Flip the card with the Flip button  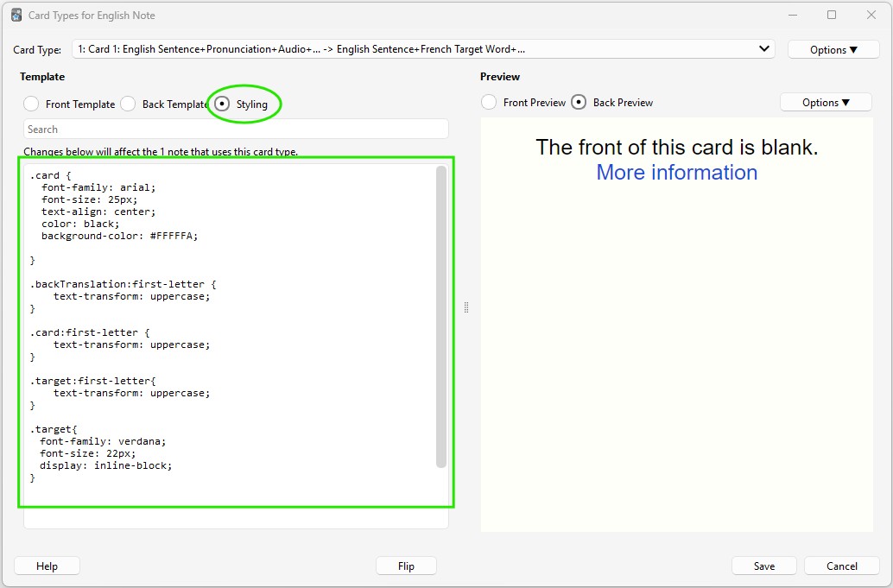click(406, 566)
